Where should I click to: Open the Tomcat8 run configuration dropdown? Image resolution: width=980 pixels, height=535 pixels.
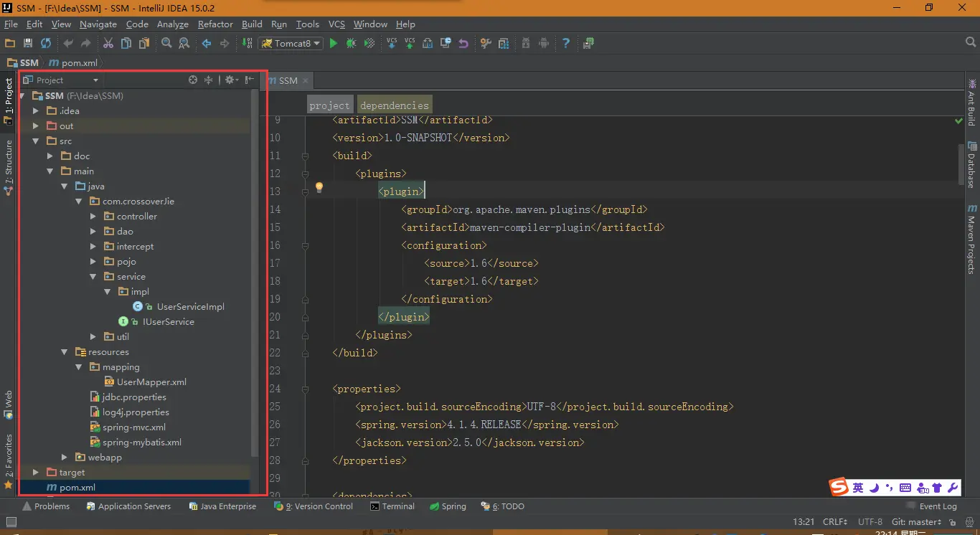(290, 44)
